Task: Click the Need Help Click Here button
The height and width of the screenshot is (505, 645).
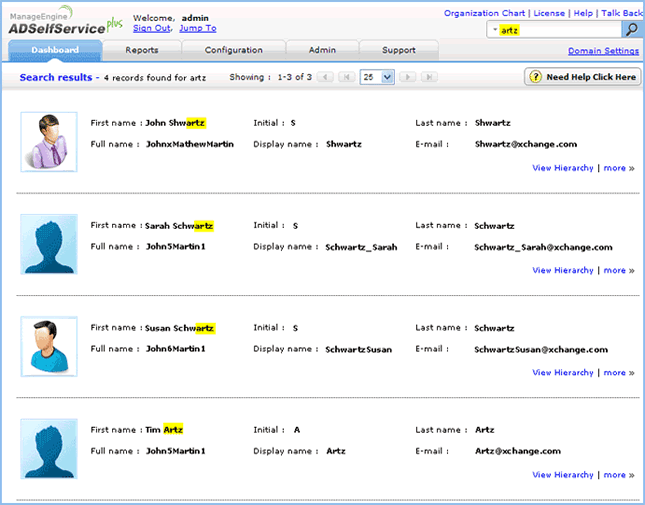Action: [x=582, y=77]
